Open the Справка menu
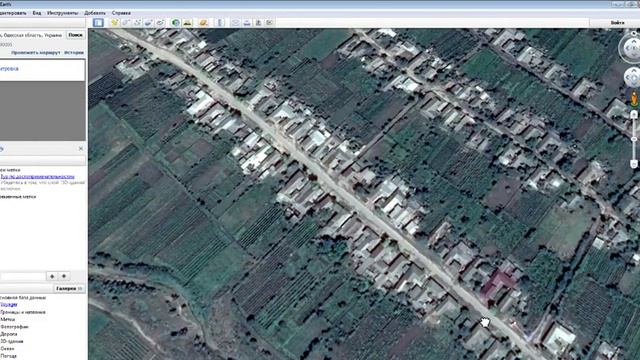This screenshot has width=640, height=360. coord(121,13)
